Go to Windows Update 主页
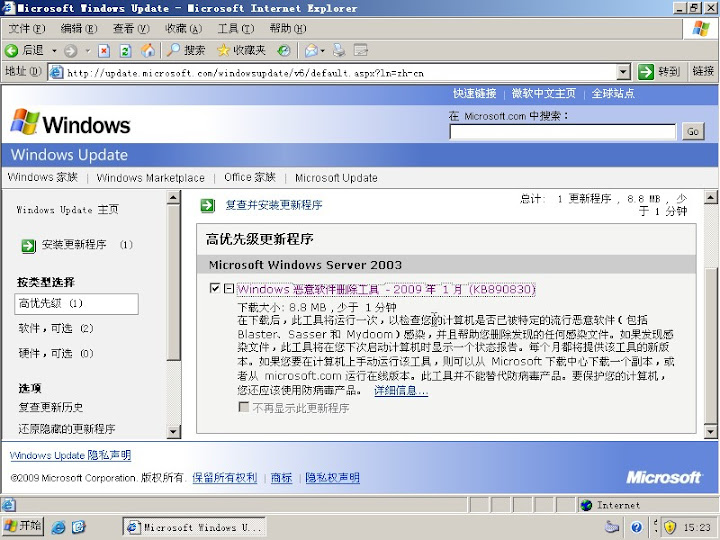This screenshot has width=720, height=540. [68, 210]
